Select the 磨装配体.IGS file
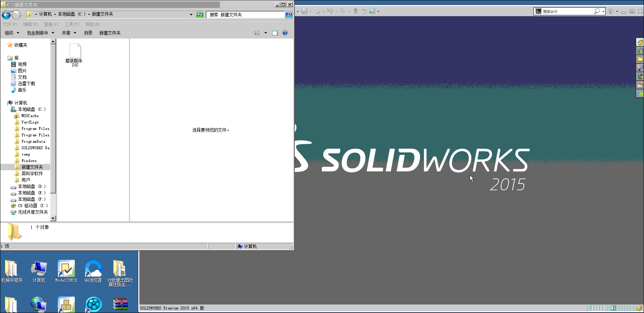Image resolution: width=644 pixels, height=313 pixels. [x=74, y=55]
